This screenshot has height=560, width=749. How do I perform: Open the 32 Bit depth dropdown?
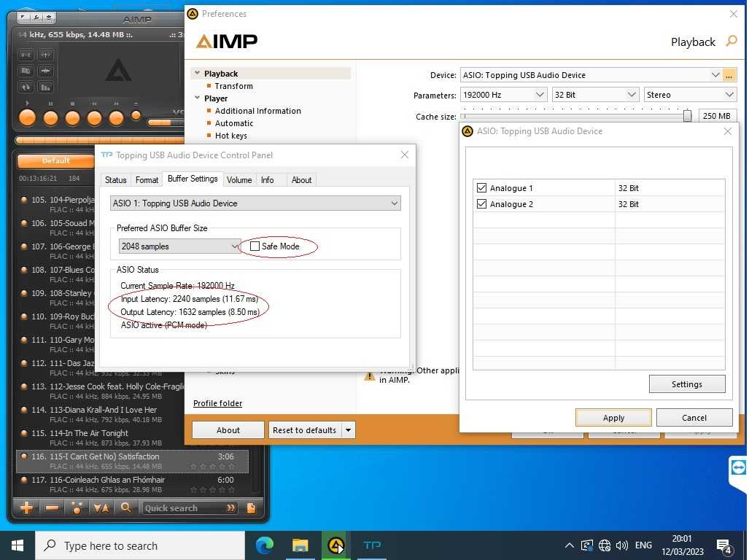632,95
